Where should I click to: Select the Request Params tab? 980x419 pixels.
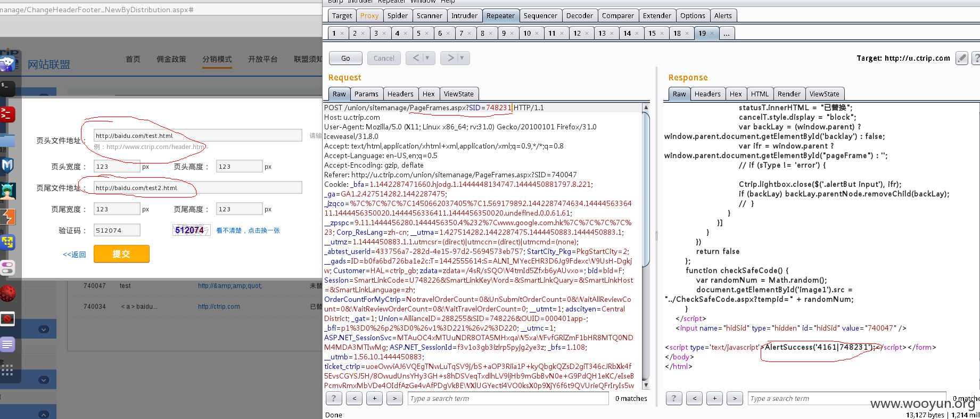366,94
